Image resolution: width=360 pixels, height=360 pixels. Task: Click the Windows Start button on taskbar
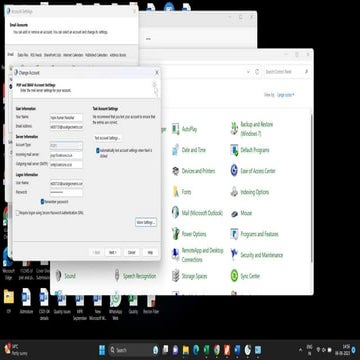(x=102, y=350)
